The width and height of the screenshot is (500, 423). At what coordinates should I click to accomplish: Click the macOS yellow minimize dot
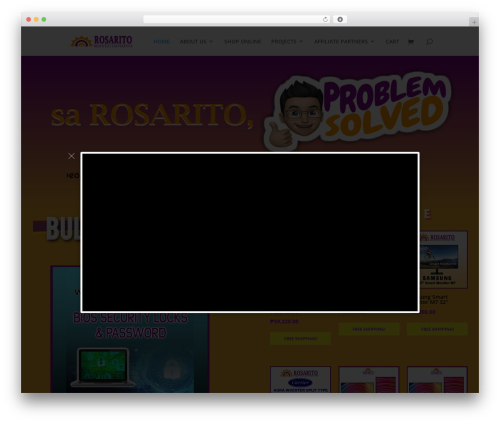coord(36,19)
